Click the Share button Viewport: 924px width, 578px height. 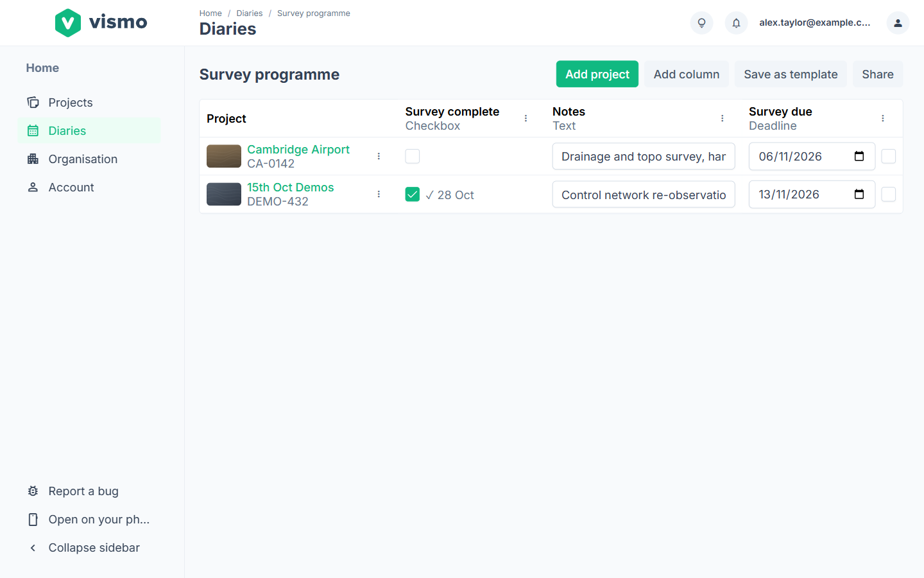pos(878,74)
